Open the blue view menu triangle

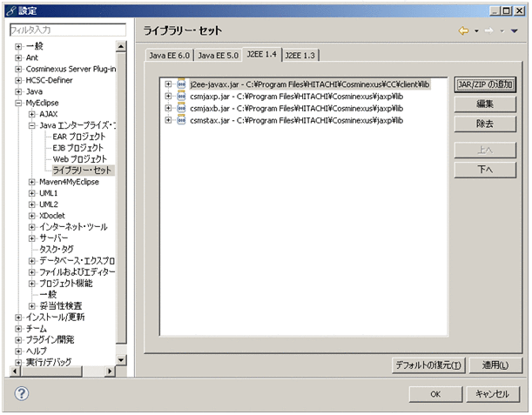tap(515, 30)
